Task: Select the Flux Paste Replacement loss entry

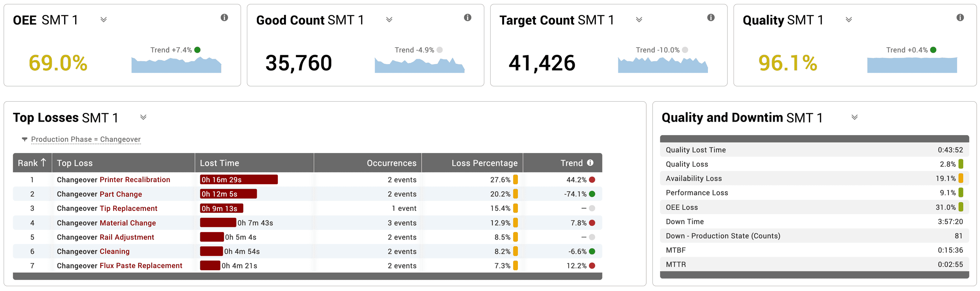Action: (141, 266)
